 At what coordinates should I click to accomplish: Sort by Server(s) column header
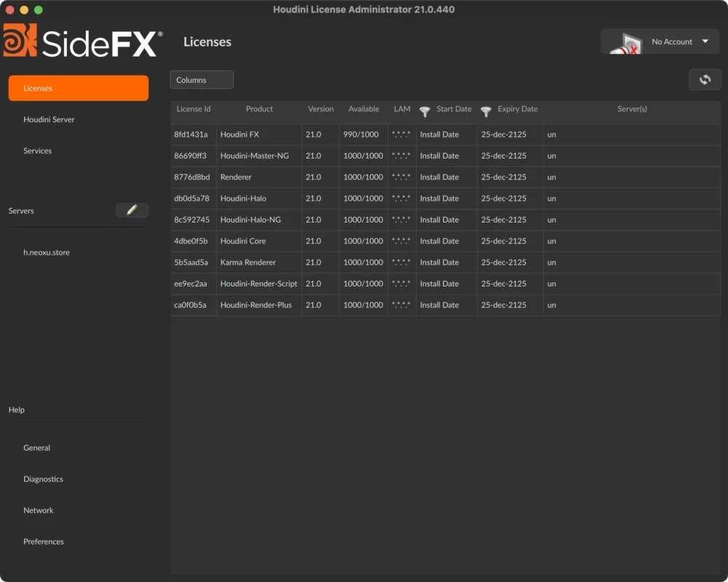click(x=632, y=108)
